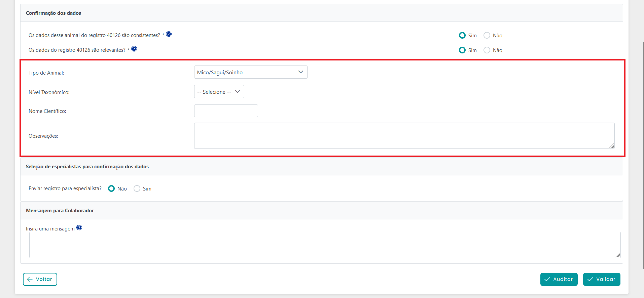Select Não for data relevance question
The height and width of the screenshot is (298, 644).
click(487, 50)
